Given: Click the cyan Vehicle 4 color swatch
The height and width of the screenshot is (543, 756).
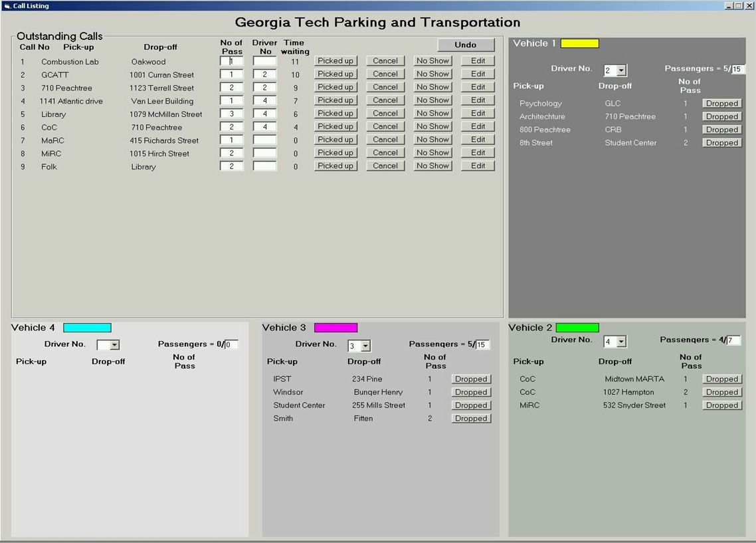Looking at the screenshot, I should click(x=87, y=328).
